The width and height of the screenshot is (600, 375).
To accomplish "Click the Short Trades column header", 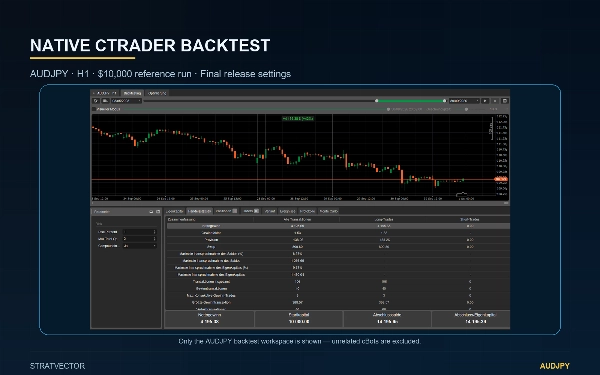I will click(470, 220).
